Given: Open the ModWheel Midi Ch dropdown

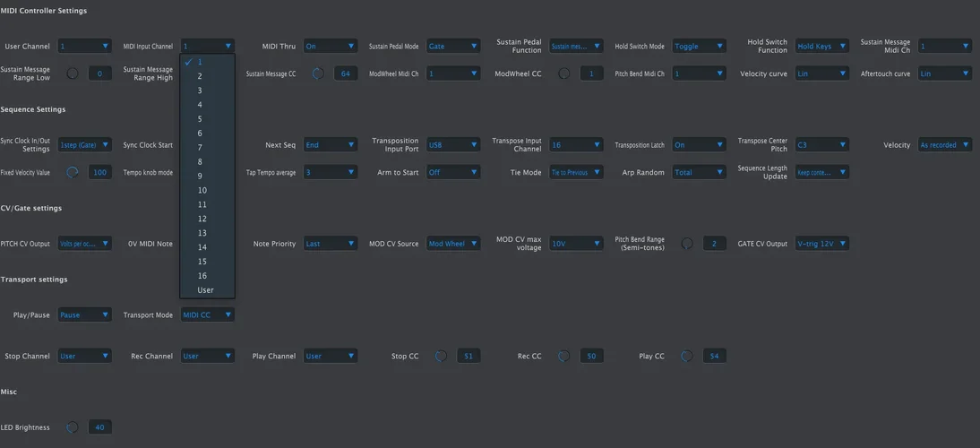Looking at the screenshot, I should click(454, 73).
